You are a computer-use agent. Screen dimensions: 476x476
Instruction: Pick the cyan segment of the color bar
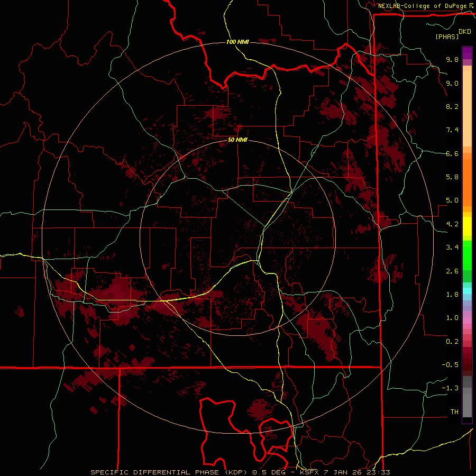point(467,290)
